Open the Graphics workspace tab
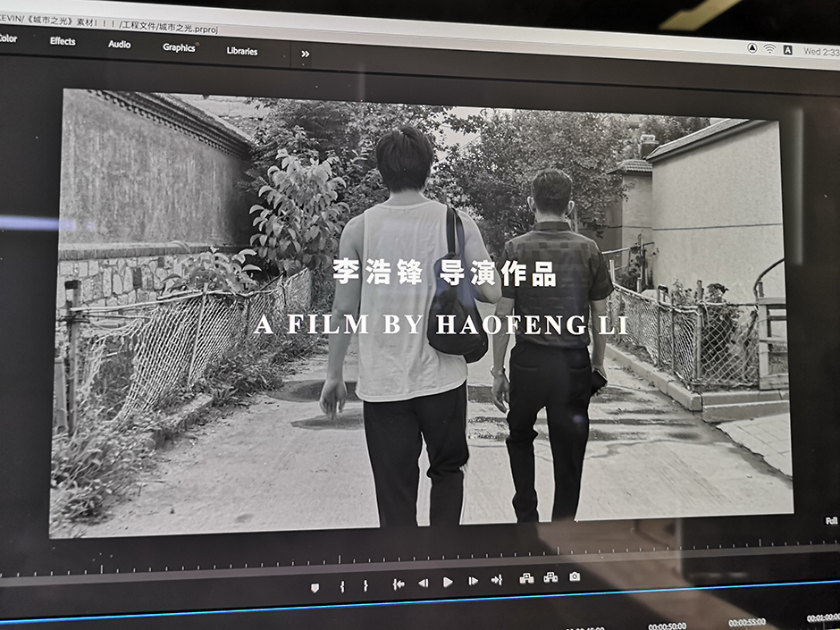 click(x=179, y=47)
